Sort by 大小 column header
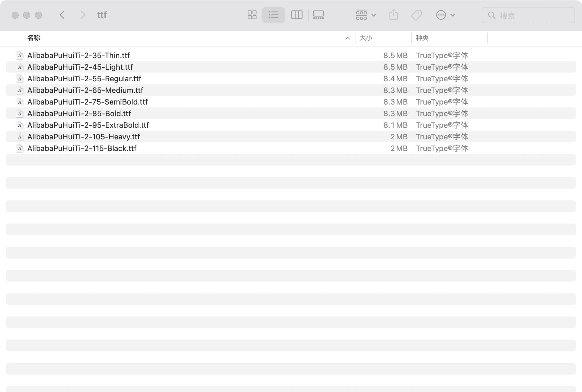 366,38
